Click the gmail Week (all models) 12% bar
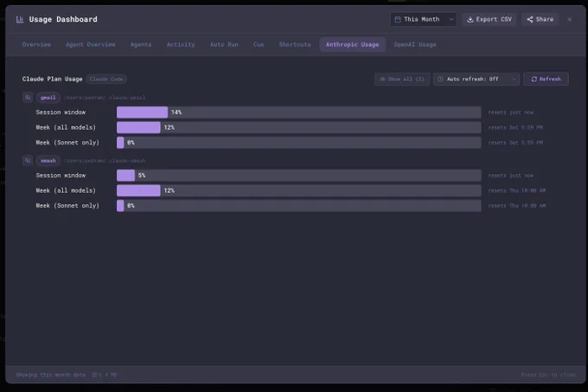The height and width of the screenshot is (392, 588). [298, 127]
